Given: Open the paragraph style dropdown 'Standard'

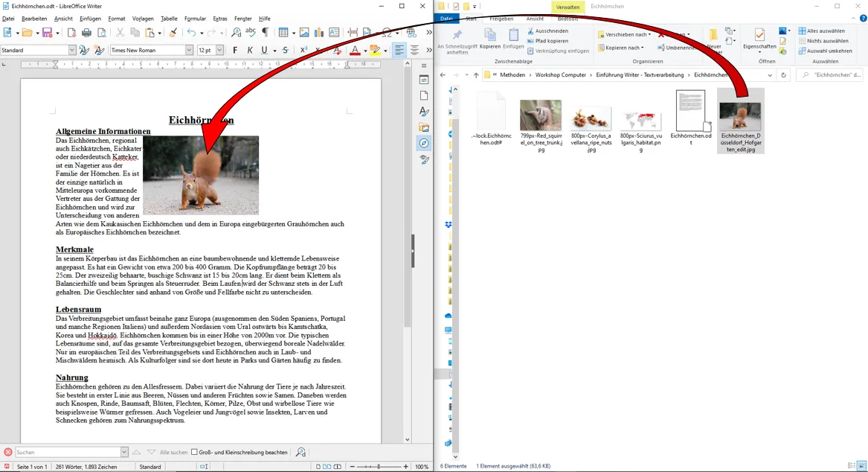Looking at the screenshot, I should (72, 51).
